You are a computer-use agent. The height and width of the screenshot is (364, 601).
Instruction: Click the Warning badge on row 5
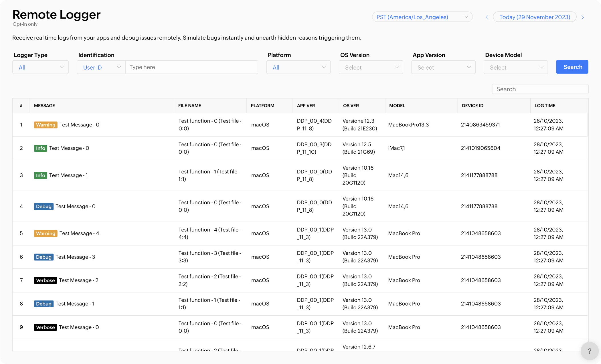pos(45,233)
